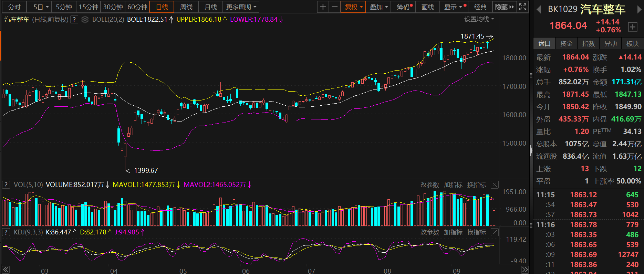644x274 pixels.
Task: Click the zoom-out minus icon in chart toolbar
Action: [334, 7]
